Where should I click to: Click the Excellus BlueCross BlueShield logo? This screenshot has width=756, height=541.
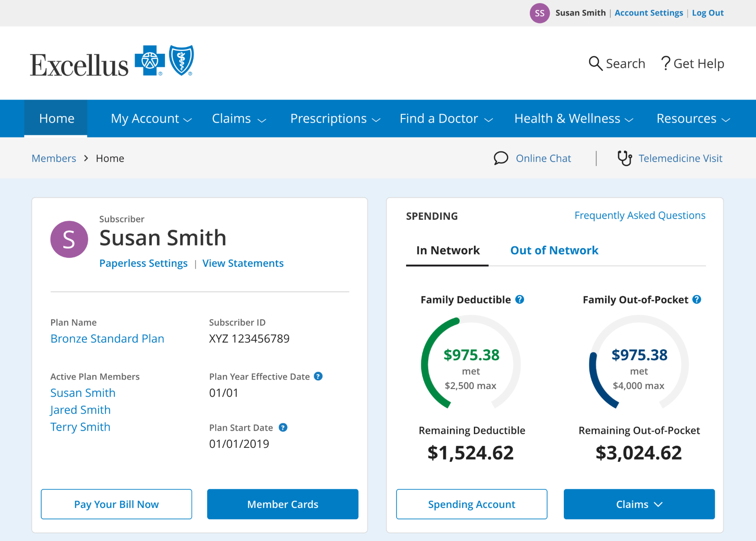tap(112, 61)
